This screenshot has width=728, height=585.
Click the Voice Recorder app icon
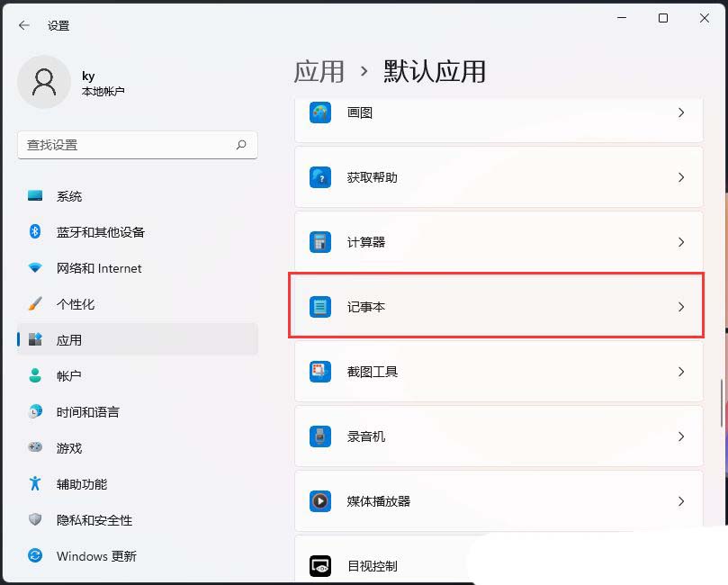[x=320, y=436]
